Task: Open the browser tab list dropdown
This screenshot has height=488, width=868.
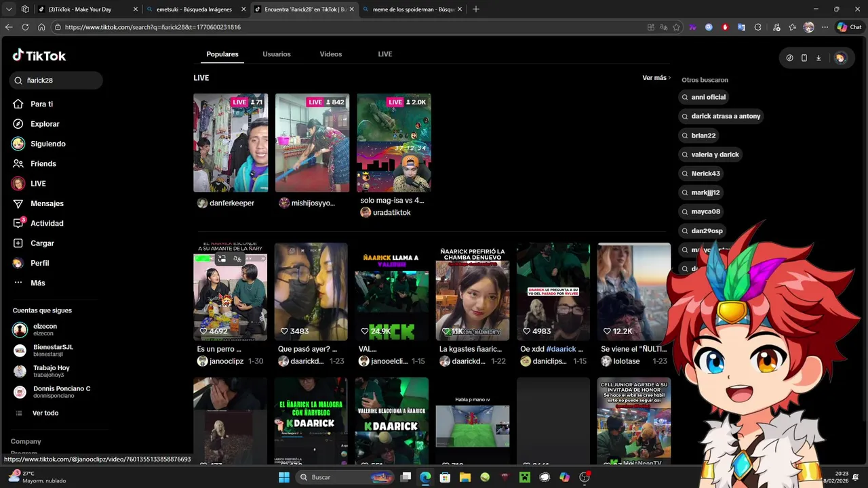Action: 9,9
